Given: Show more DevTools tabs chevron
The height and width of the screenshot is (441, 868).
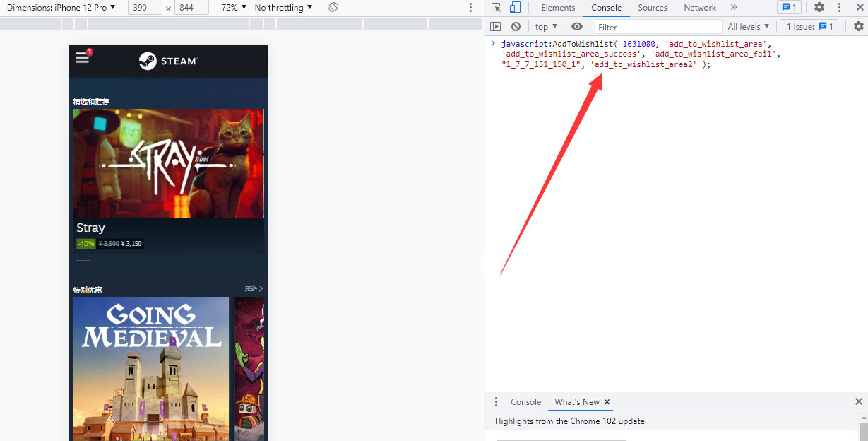Looking at the screenshot, I should coord(734,7).
